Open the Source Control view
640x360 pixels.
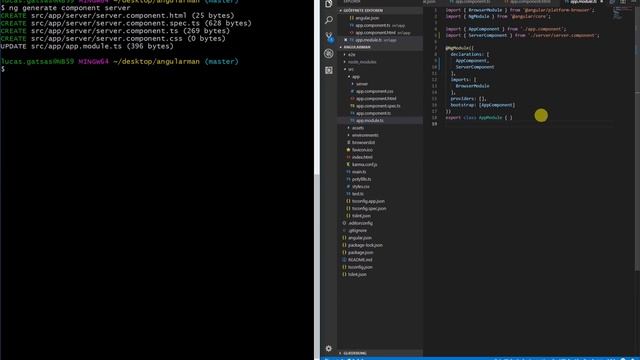(329, 37)
